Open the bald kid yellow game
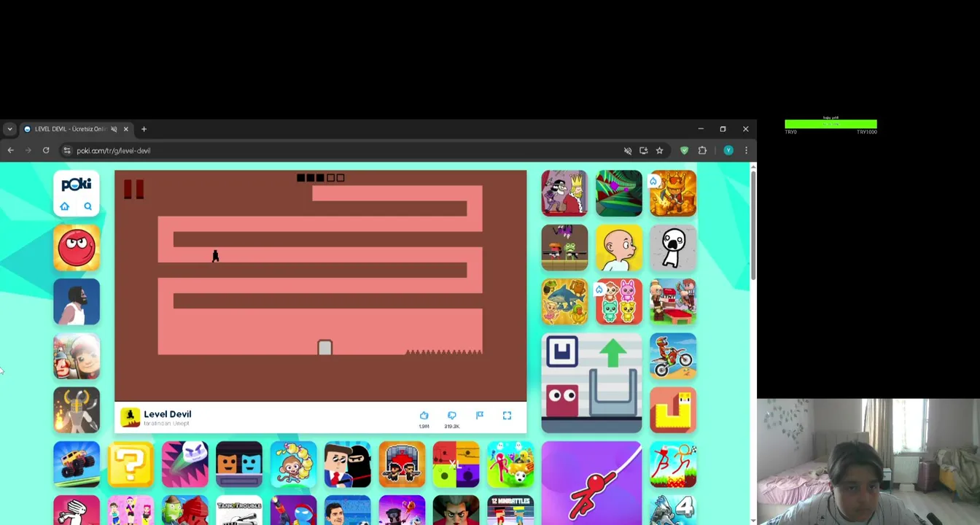 click(x=619, y=247)
